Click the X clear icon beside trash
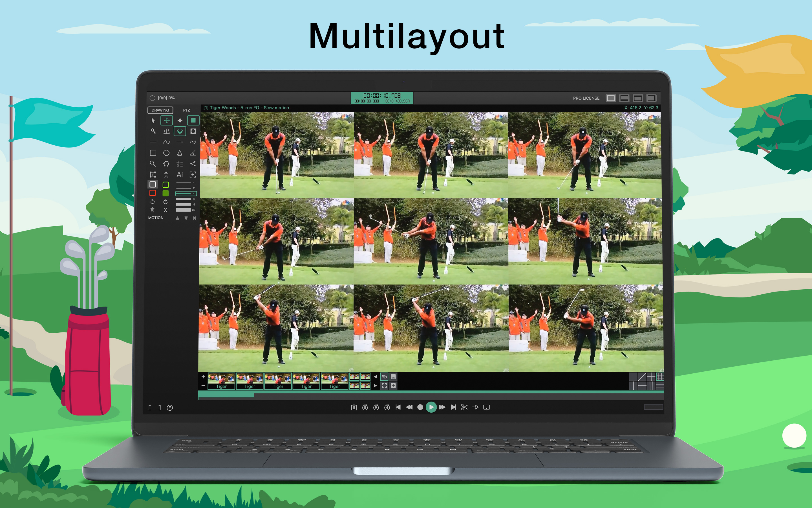This screenshot has height=508, width=812. tap(166, 210)
